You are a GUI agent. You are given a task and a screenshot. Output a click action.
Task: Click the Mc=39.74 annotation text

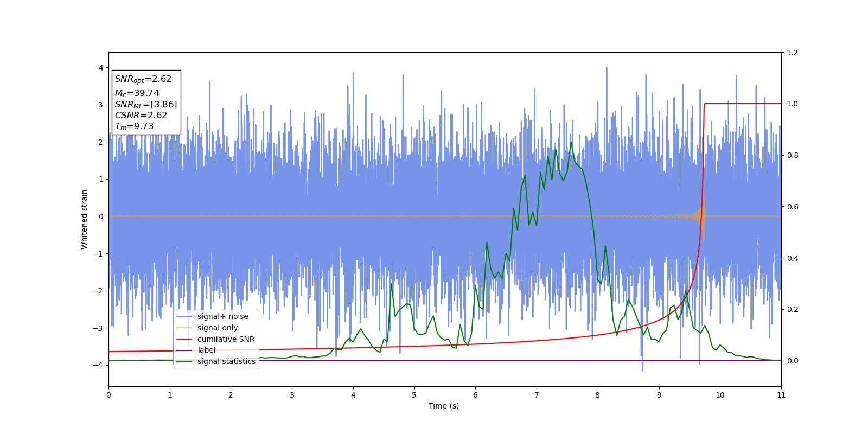click(137, 93)
